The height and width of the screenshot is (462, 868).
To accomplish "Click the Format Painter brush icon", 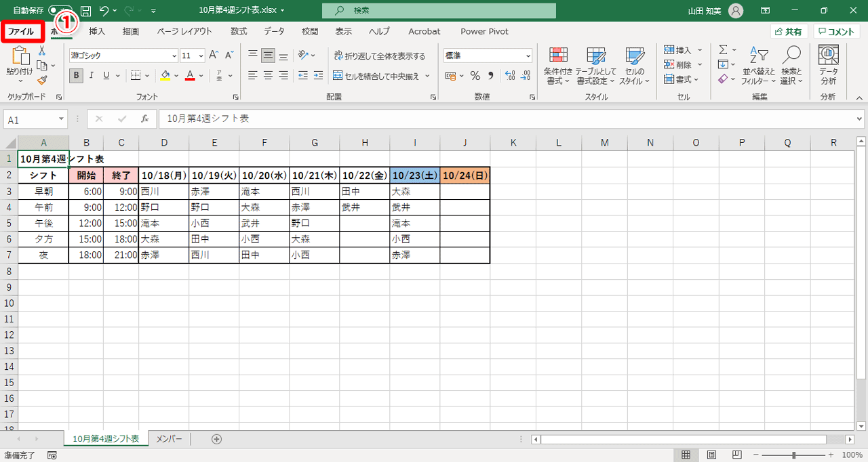I will (42, 80).
